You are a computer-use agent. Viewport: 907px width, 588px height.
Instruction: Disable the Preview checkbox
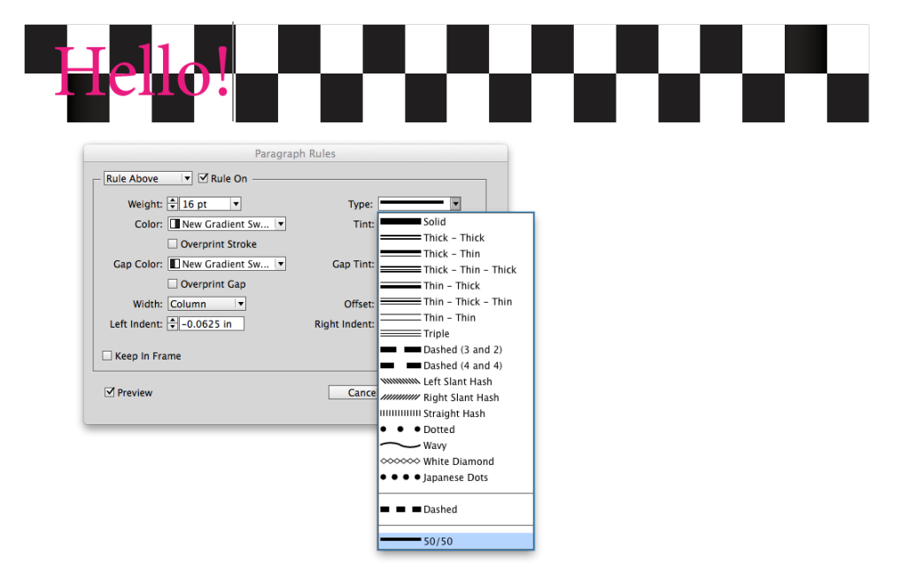tap(110, 392)
